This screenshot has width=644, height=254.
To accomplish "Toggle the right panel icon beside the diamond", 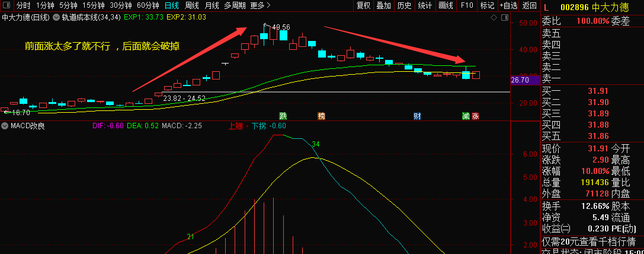I will coord(505,18).
